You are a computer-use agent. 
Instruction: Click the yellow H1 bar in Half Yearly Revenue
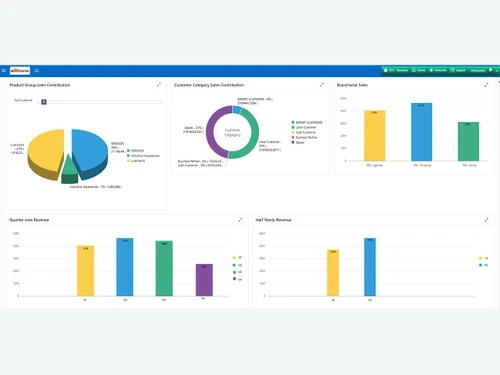pos(333,273)
